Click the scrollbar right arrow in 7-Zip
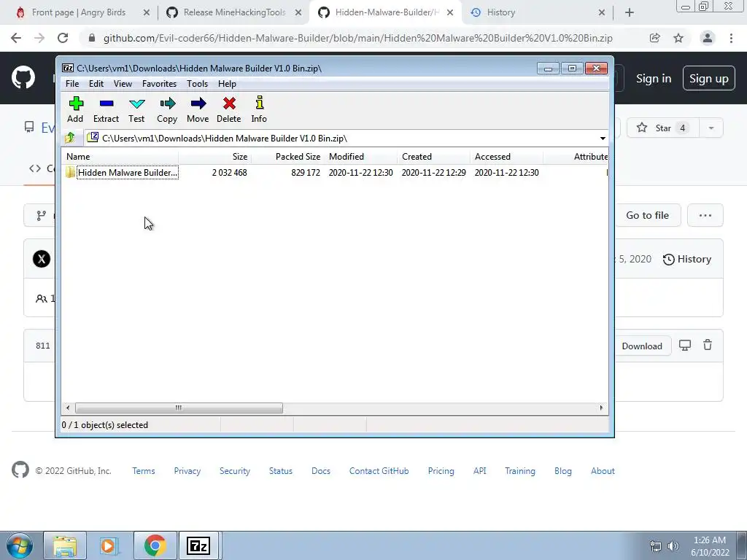The height and width of the screenshot is (560, 747). click(x=601, y=408)
